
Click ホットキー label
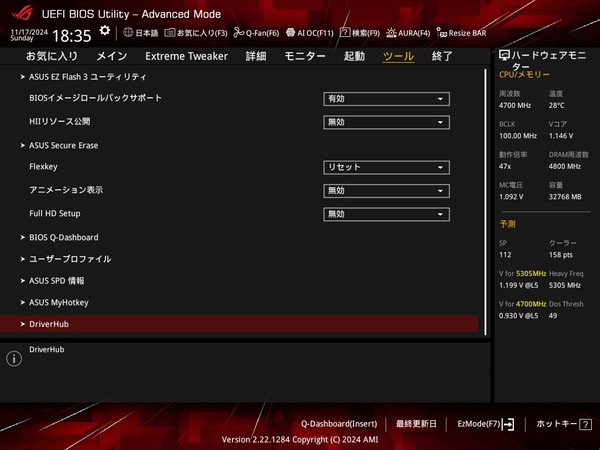tap(556, 424)
